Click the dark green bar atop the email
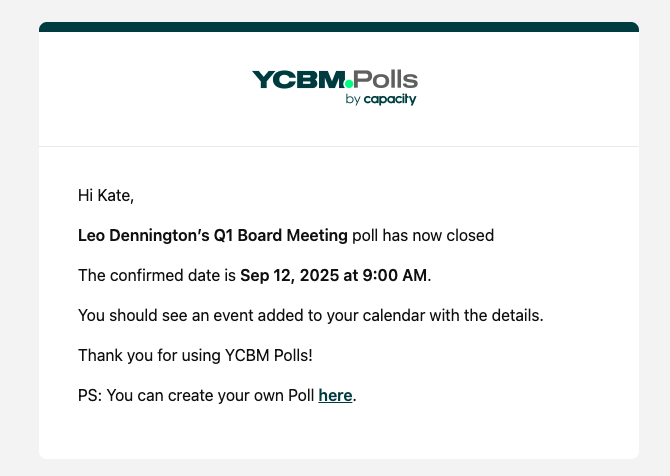 [x=338, y=27]
